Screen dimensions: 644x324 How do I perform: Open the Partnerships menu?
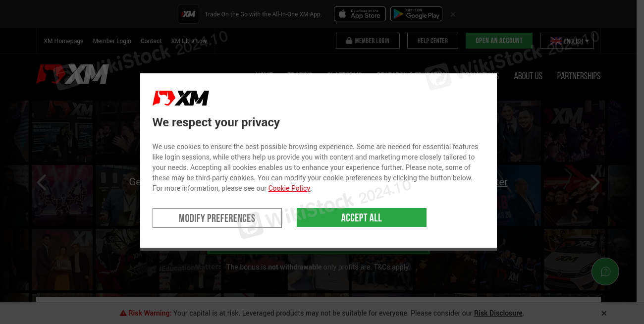click(x=579, y=76)
